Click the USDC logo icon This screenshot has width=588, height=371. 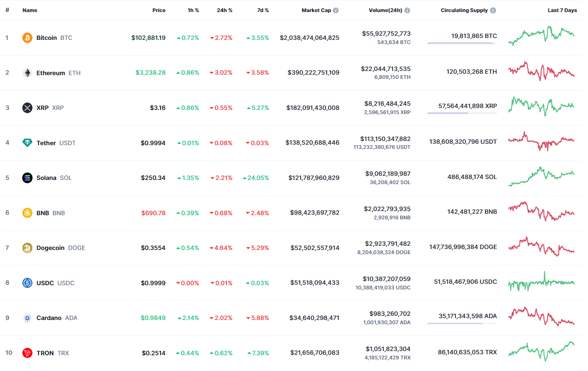(27, 283)
